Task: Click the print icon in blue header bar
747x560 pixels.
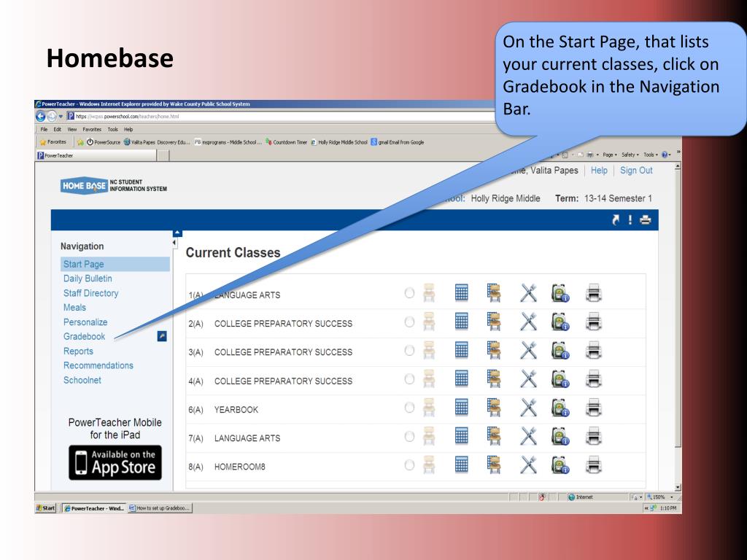Action: pos(645,220)
